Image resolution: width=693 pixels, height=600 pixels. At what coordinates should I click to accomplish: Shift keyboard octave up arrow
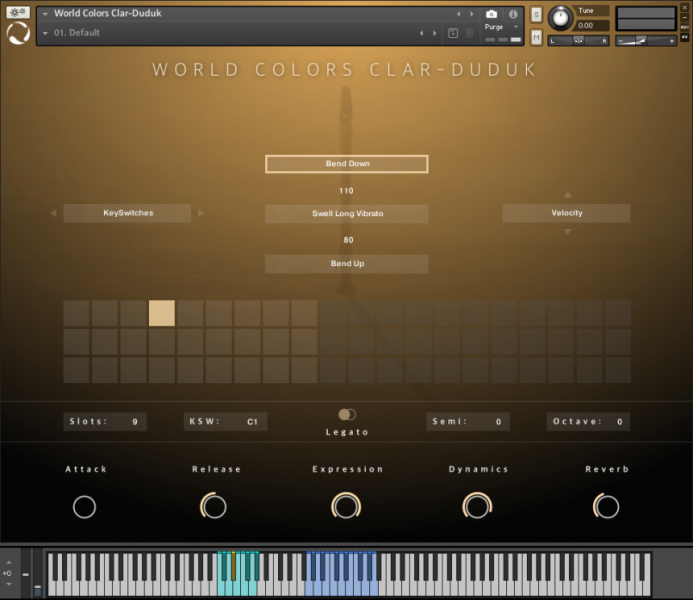pos(9,562)
